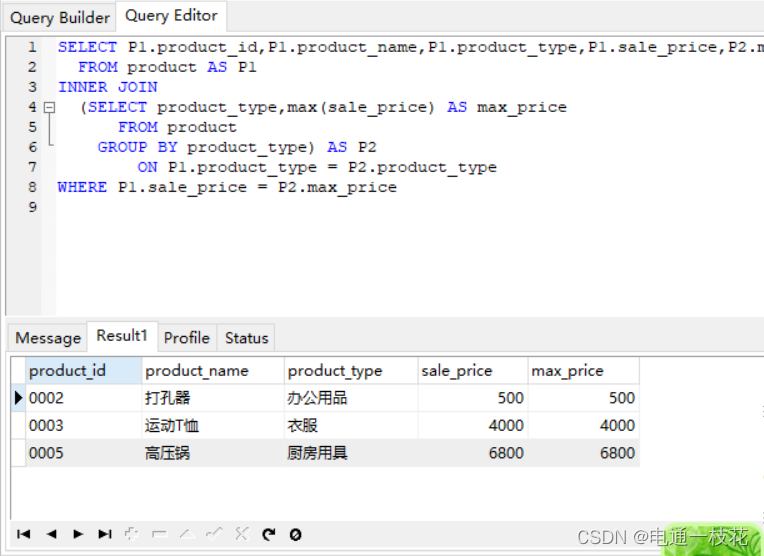Viewport: 764px width, 556px height.
Task: Click the 衣服 product type cell
Action: [351, 425]
